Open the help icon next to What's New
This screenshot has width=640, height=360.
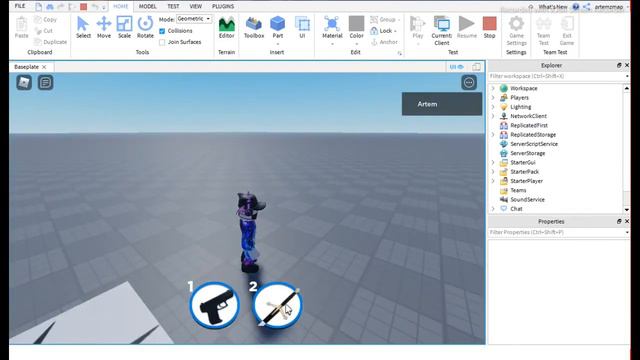click(576, 7)
